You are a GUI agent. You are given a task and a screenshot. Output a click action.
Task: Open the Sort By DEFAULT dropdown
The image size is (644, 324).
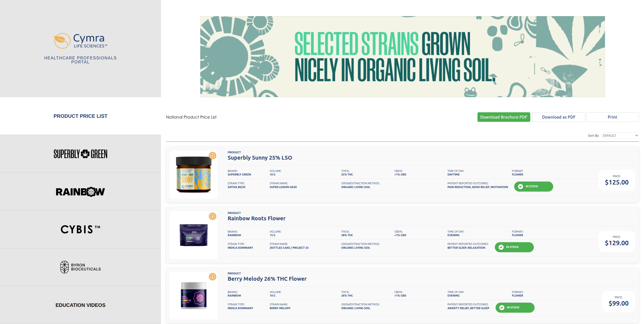pyautogui.click(x=620, y=135)
